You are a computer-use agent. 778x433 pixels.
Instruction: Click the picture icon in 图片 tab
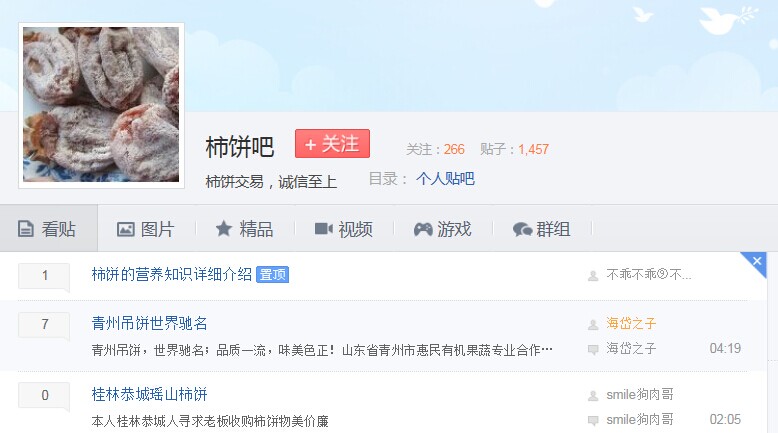point(126,229)
